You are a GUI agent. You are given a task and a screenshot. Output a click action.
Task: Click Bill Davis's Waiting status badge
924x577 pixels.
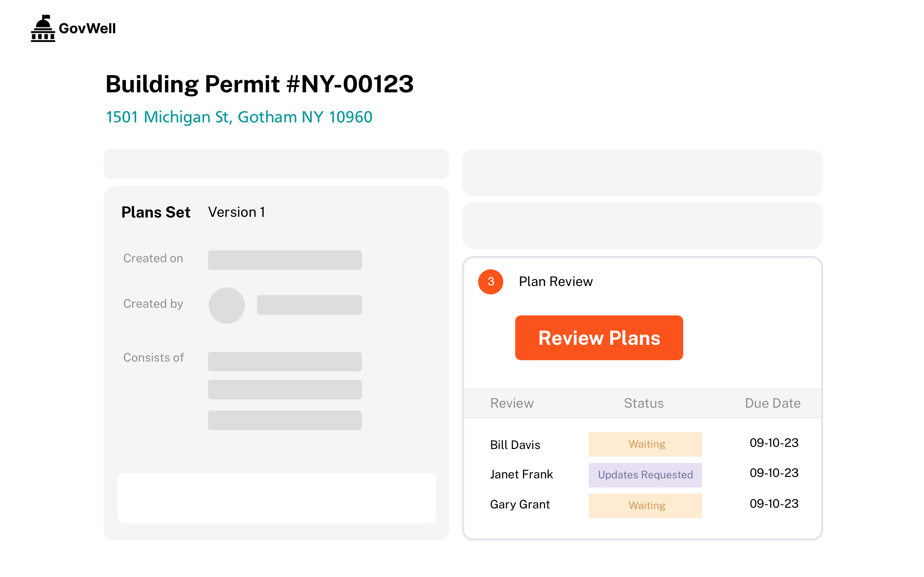click(645, 444)
